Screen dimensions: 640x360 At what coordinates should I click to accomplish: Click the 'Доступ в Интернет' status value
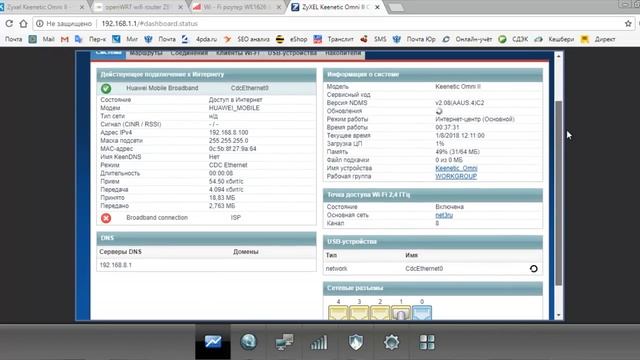coord(235,100)
